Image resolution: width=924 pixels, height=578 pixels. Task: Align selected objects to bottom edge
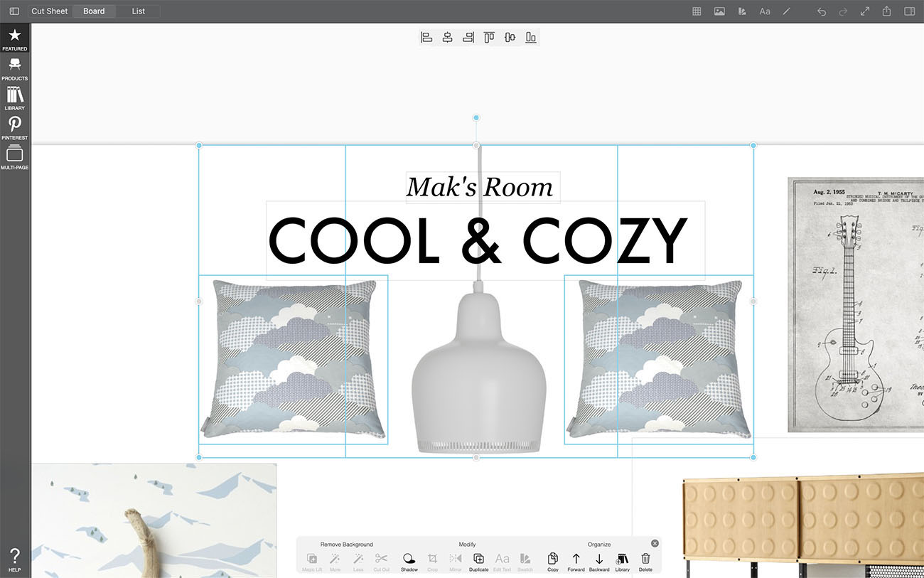(x=531, y=38)
